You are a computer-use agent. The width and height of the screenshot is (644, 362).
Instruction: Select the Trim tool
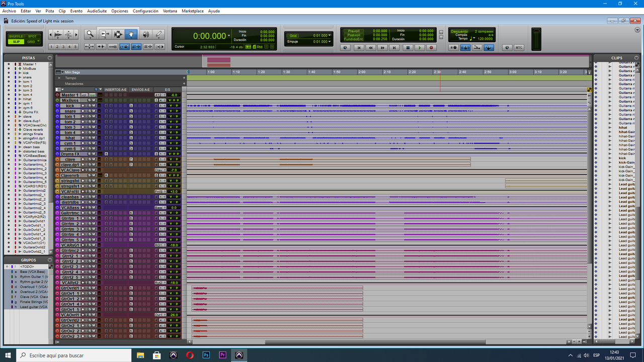[x=105, y=34]
